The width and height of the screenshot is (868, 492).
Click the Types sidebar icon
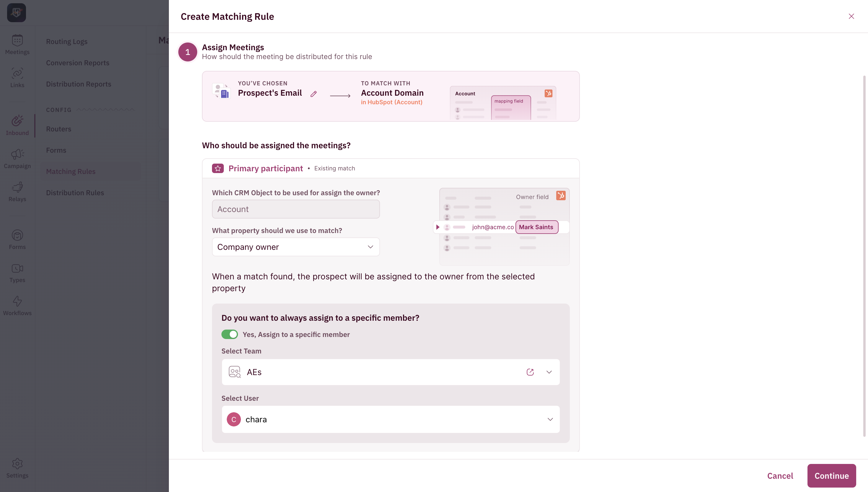tap(17, 273)
